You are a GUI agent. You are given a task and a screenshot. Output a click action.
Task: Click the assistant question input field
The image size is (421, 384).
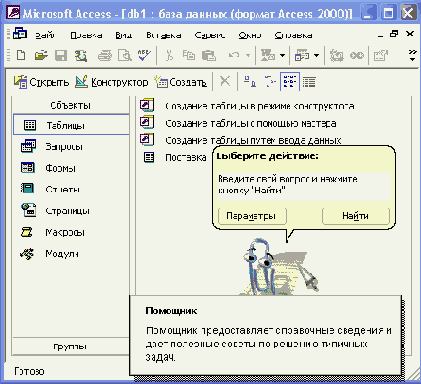coord(303,185)
